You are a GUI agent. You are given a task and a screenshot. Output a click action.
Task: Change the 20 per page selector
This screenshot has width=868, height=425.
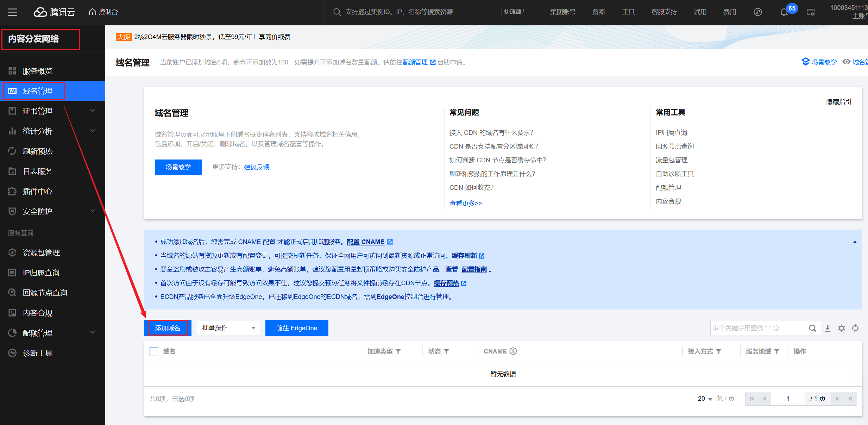pyautogui.click(x=705, y=399)
